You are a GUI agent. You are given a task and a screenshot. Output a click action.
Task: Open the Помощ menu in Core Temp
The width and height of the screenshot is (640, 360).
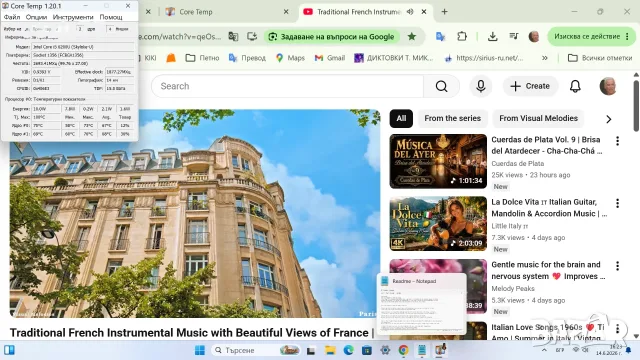coord(111,17)
